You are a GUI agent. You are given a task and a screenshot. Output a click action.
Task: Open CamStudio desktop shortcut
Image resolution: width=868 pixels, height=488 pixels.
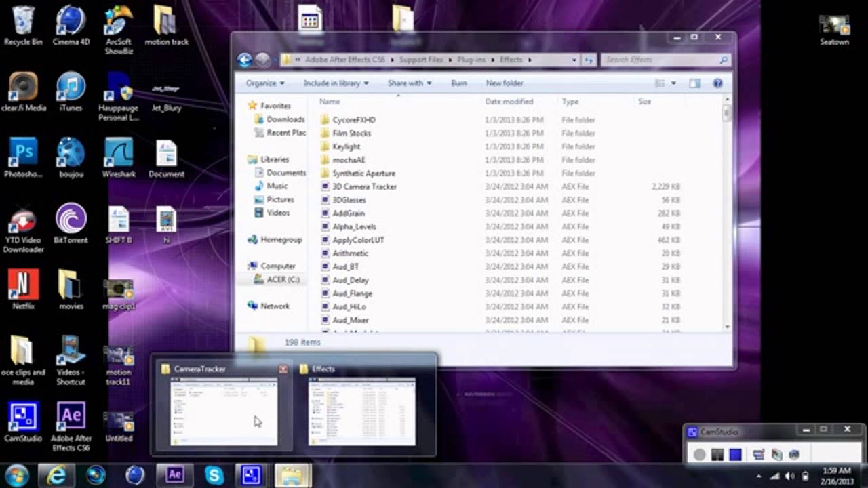tap(23, 422)
